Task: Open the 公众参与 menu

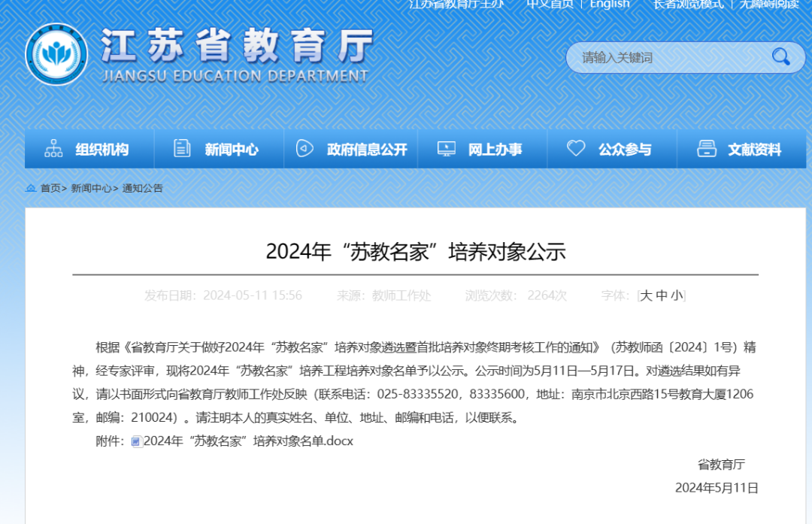Action: coord(612,149)
